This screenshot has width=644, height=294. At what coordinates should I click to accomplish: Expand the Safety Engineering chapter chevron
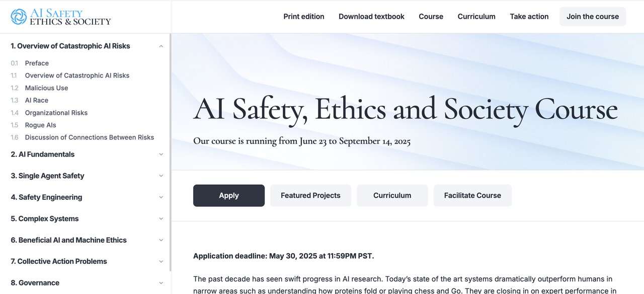161,197
